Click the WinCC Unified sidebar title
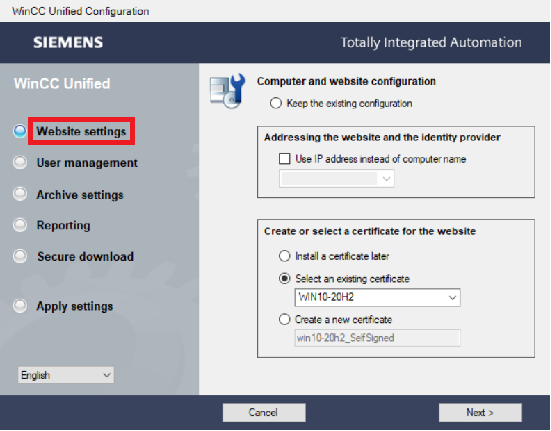 click(x=62, y=84)
